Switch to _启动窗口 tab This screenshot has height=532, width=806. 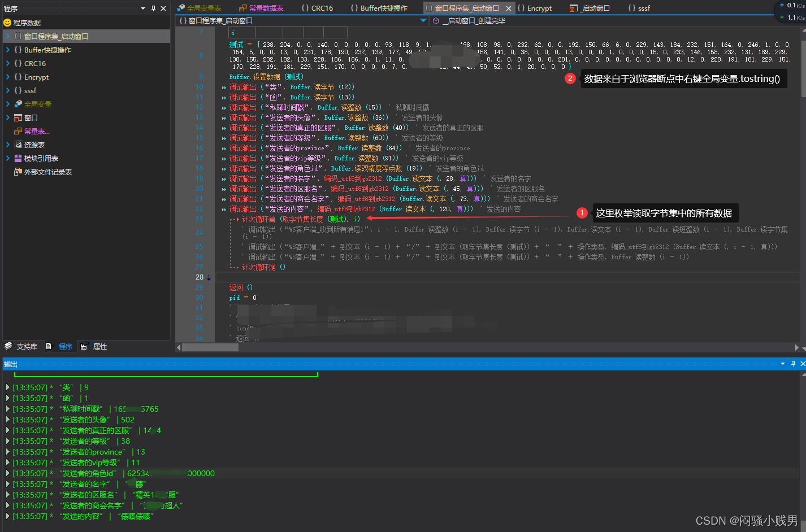point(590,8)
